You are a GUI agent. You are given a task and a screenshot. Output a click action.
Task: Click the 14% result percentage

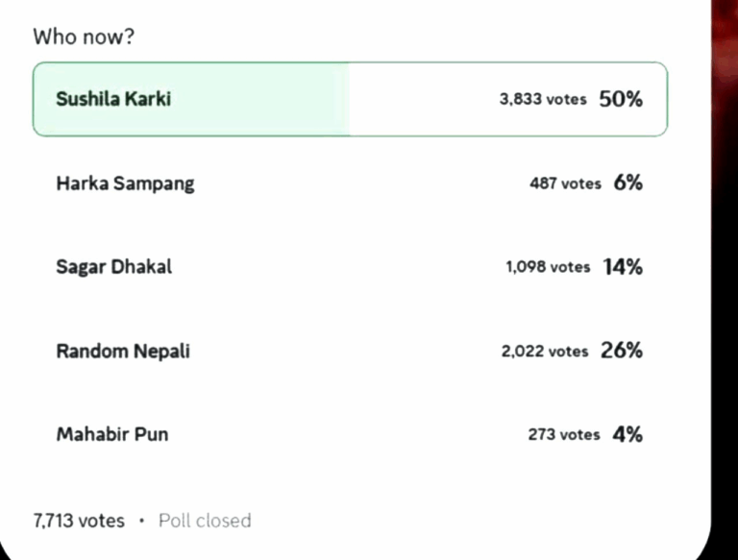[x=623, y=267]
